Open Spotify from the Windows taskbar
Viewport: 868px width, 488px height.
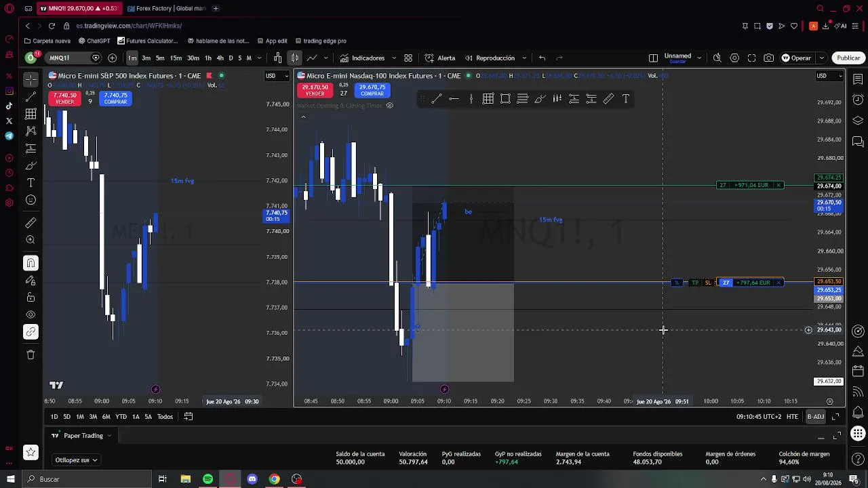[x=208, y=479]
